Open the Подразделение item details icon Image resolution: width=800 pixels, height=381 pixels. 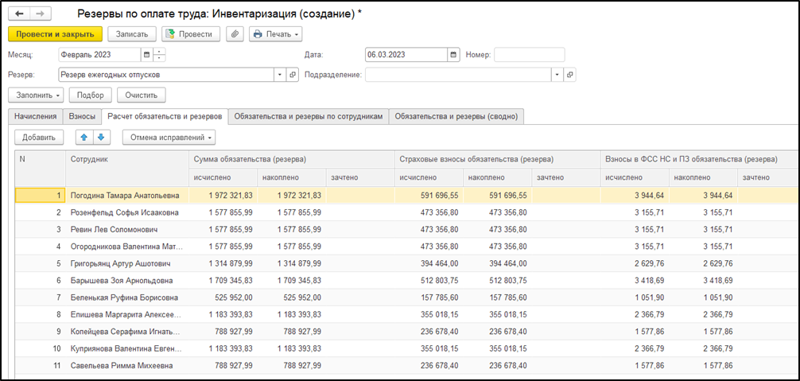570,74
